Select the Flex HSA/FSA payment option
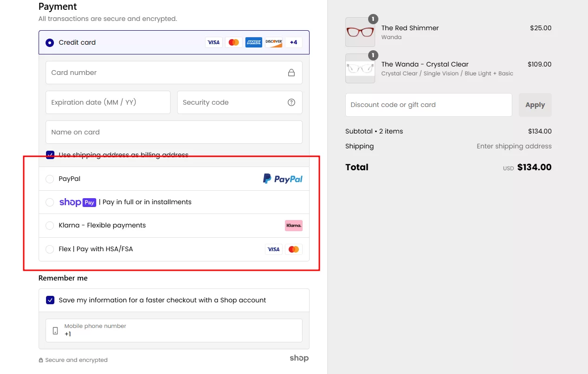 (x=50, y=249)
